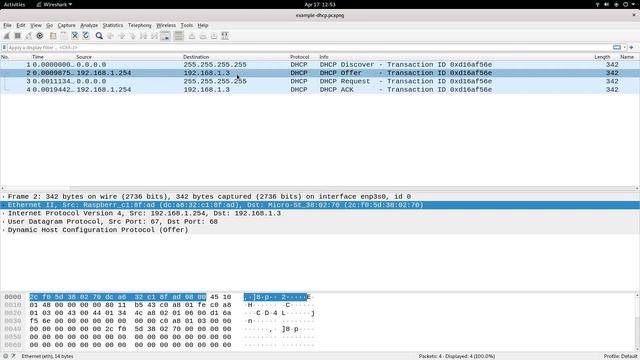Expand Internet Protocol Version 4 row
640x360 pixels.
pyautogui.click(x=4, y=213)
